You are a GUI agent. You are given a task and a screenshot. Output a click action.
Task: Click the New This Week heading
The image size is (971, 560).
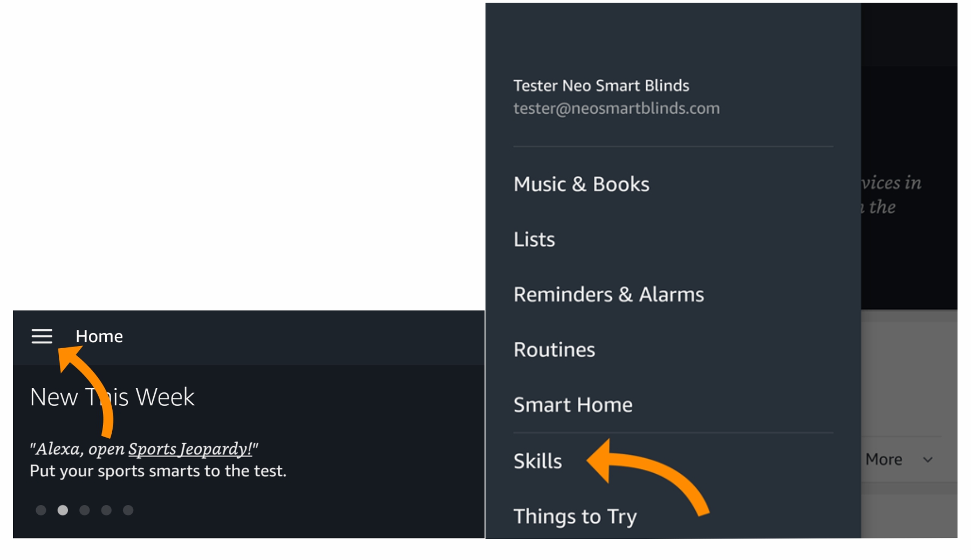coord(112,397)
